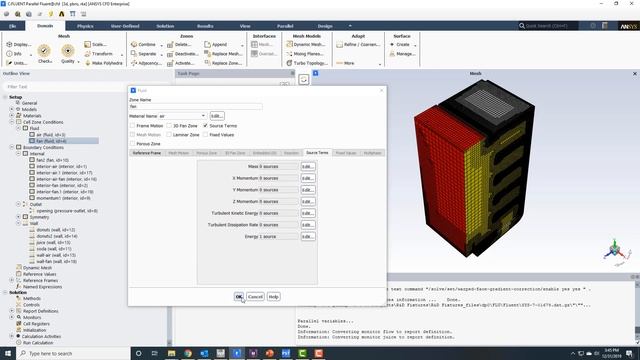Click the Surface Create icon
The height and width of the screenshot is (360, 640).
coord(392,44)
